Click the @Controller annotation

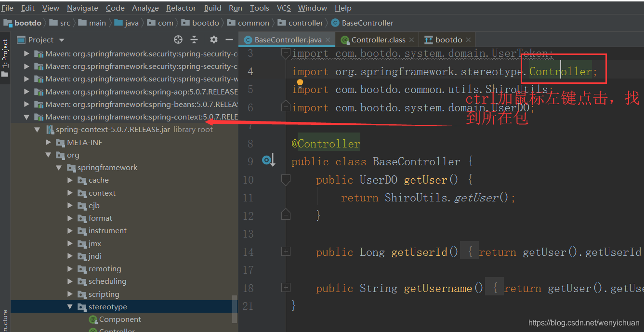pos(326,144)
